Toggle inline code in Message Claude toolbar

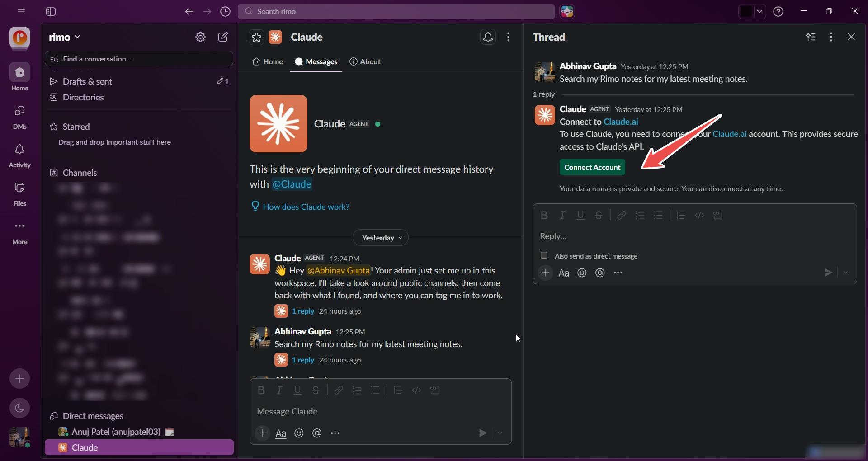pyautogui.click(x=416, y=390)
